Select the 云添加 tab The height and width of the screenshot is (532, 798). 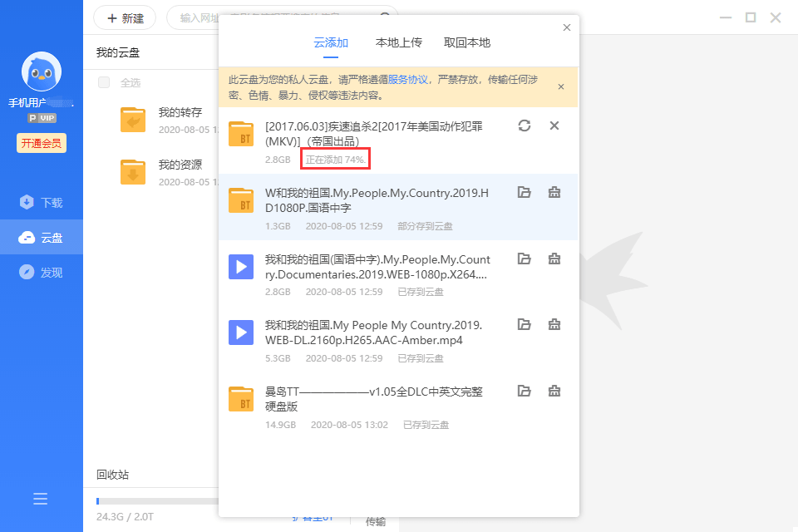pyautogui.click(x=331, y=42)
